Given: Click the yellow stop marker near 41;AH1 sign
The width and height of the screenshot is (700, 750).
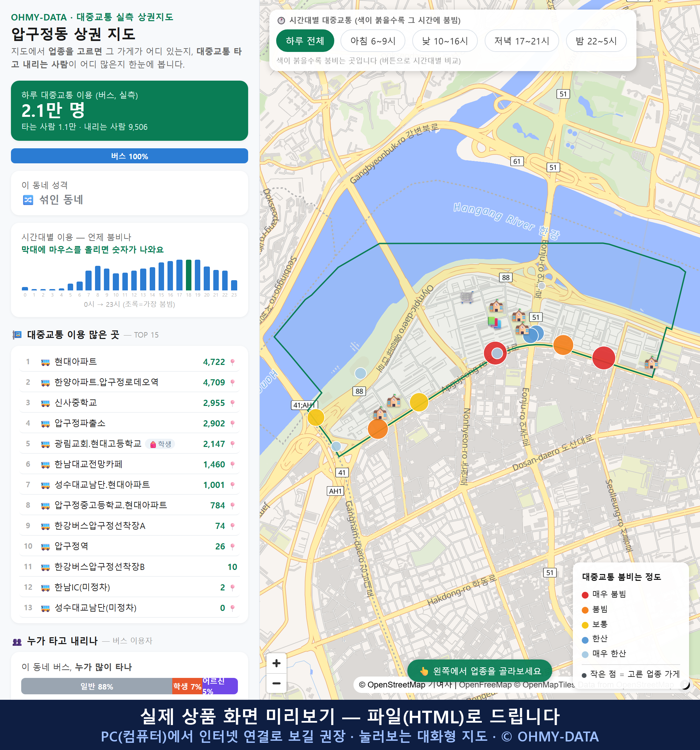Looking at the screenshot, I should tap(316, 417).
